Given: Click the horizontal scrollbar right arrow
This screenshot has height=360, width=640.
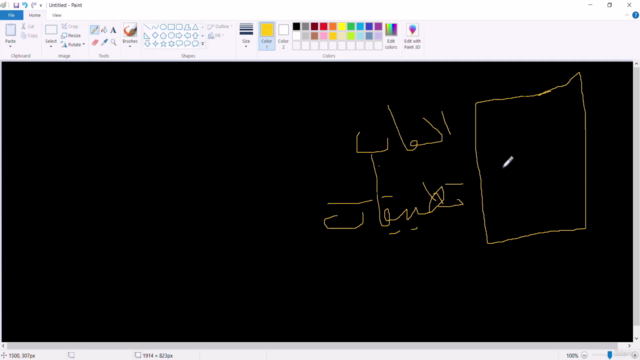Looking at the screenshot, I should 629,346.
